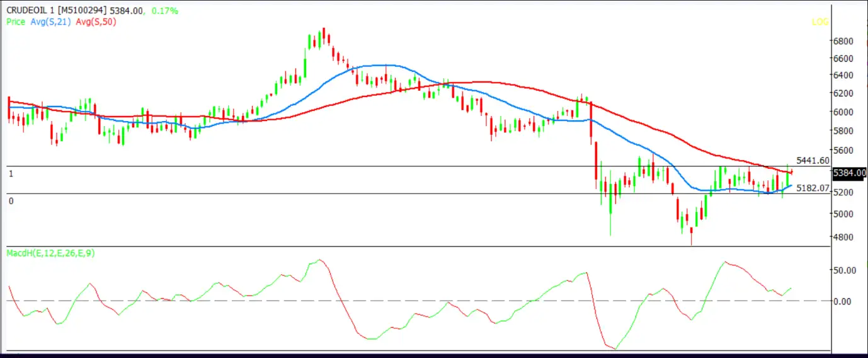Select the Avg(S,50) moving average legend

[x=96, y=21]
